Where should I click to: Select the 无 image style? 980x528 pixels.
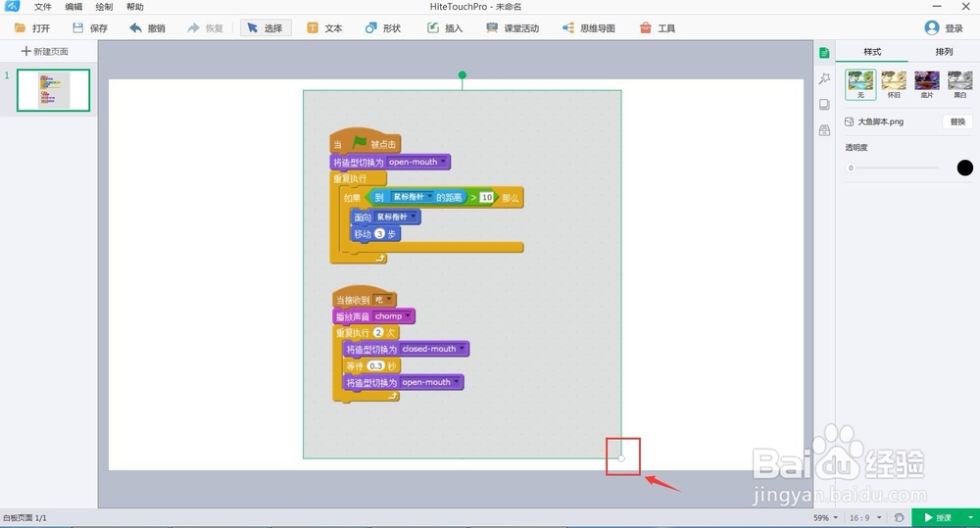860,85
